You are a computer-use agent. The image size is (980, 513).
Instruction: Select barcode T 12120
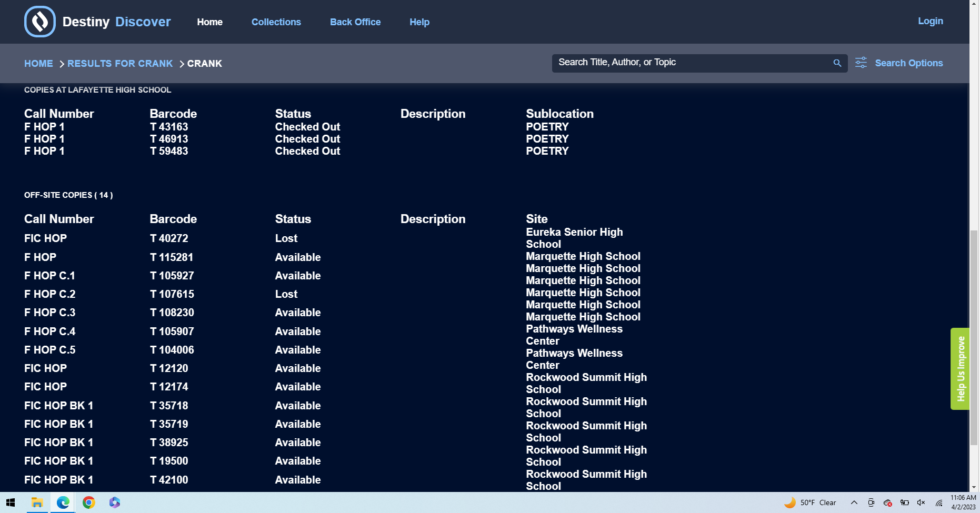pos(169,368)
